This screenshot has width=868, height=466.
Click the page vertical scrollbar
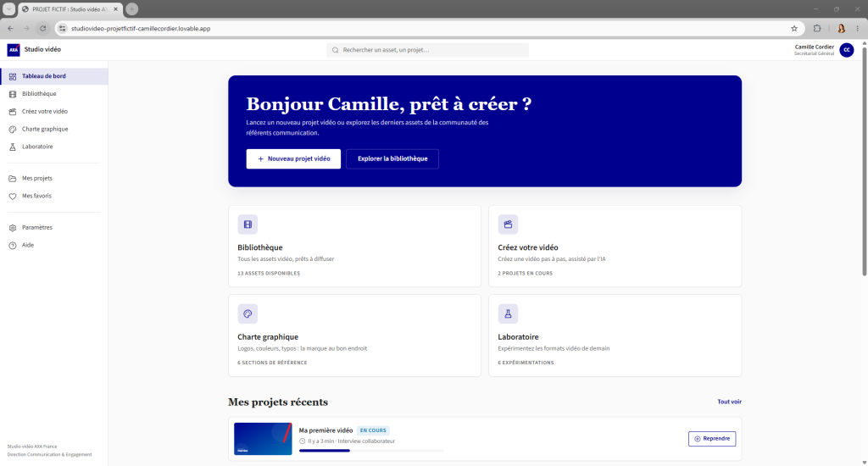864,160
